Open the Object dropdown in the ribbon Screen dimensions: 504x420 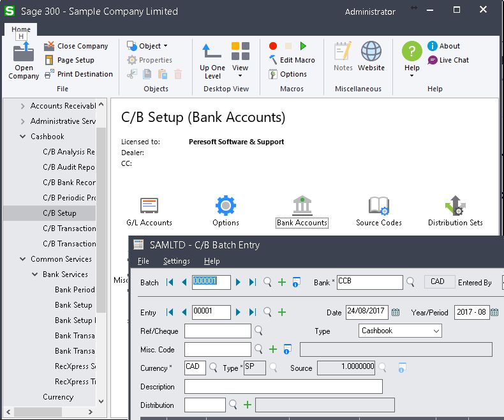(147, 46)
